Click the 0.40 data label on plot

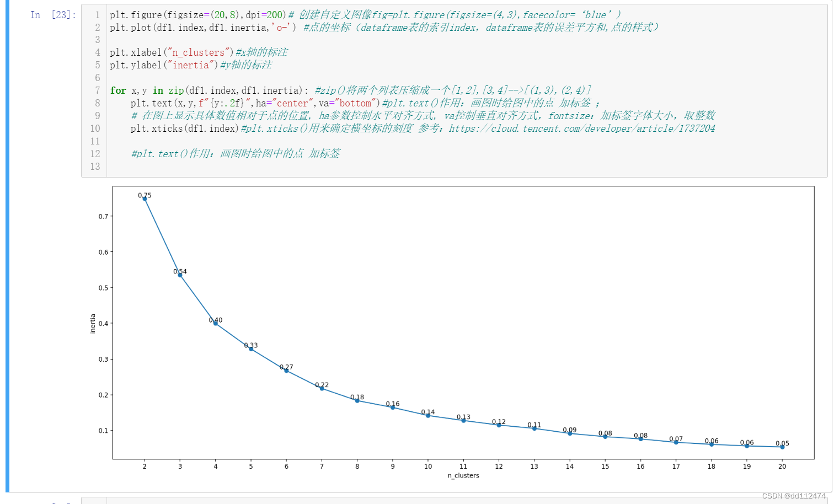(216, 320)
